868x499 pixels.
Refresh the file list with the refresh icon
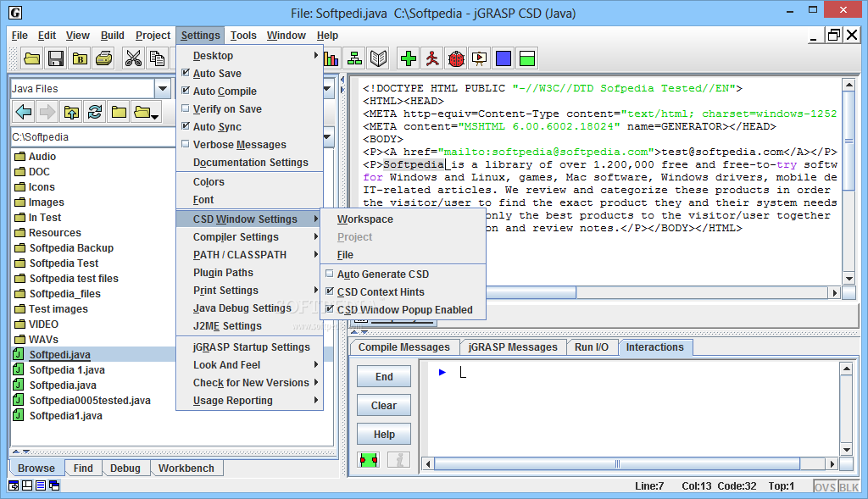[95, 113]
